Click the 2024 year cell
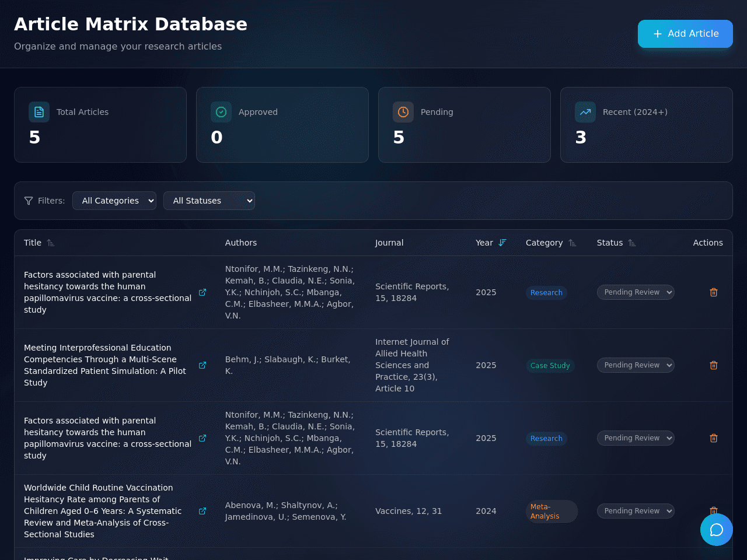The width and height of the screenshot is (747, 560). [486, 511]
